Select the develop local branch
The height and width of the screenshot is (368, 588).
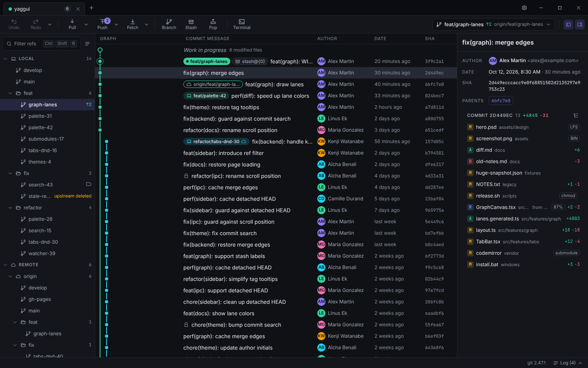point(47,70)
